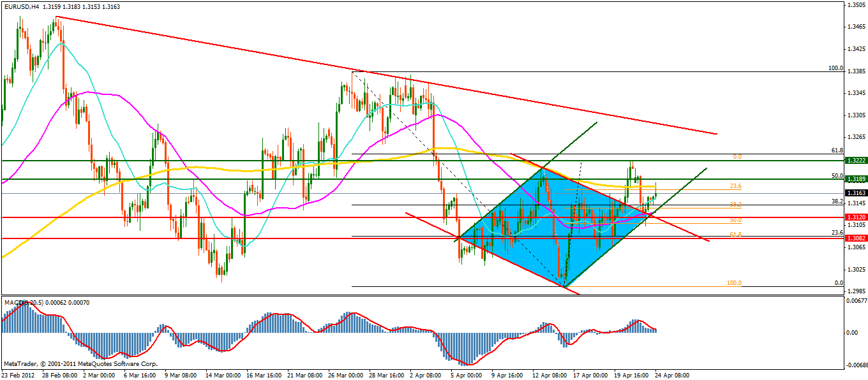The height and width of the screenshot is (380, 868).
Task: Select the red 1.3120 price level tag
Action: click(x=854, y=217)
